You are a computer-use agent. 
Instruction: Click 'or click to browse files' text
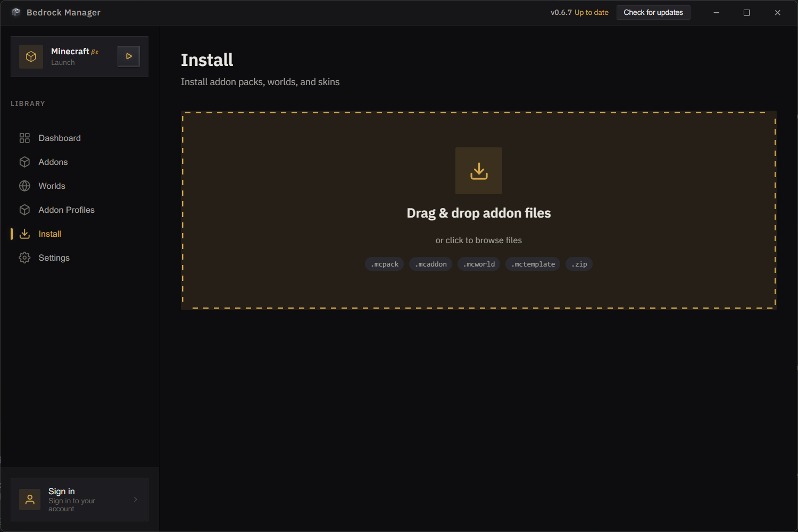479,240
